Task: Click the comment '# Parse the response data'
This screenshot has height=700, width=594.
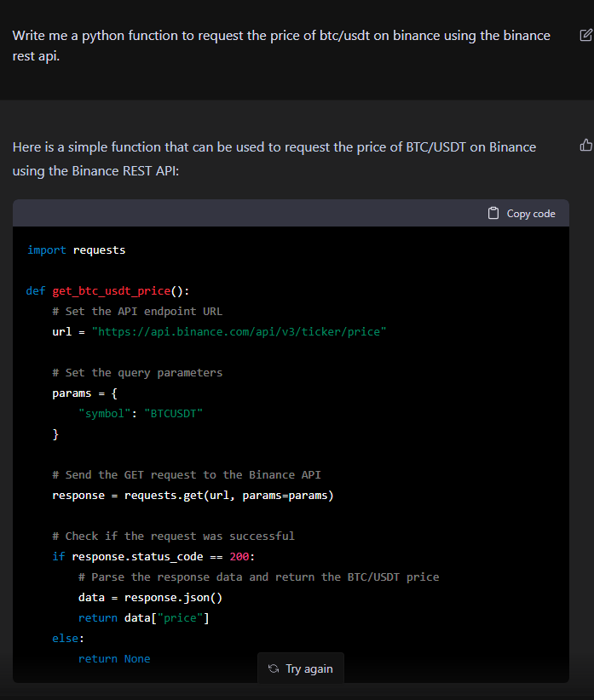Action: point(258,577)
